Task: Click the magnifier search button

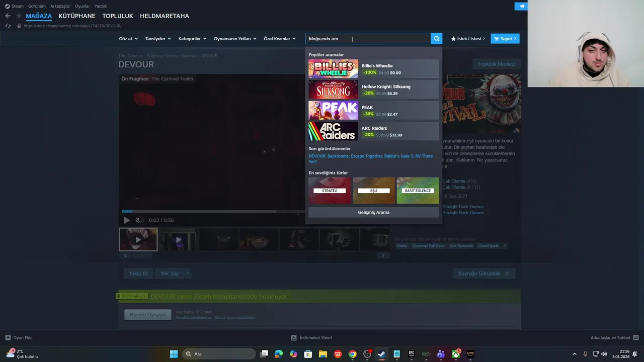Action: coord(437,39)
